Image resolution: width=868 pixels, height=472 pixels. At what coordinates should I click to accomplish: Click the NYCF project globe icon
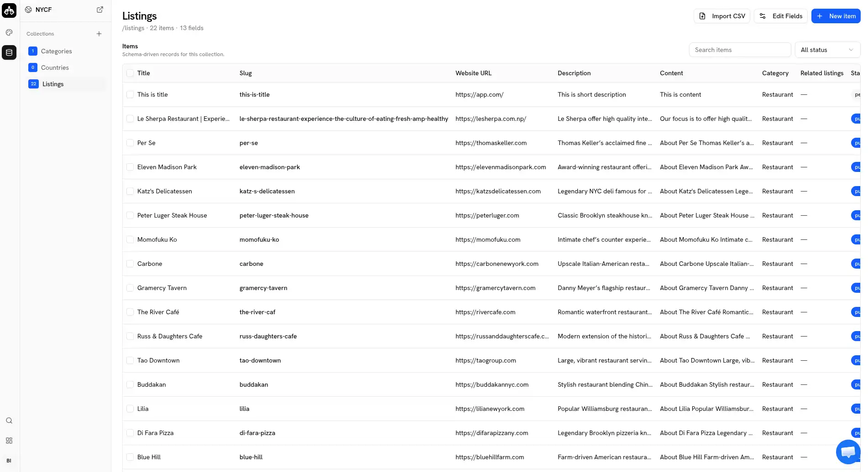[x=28, y=10]
